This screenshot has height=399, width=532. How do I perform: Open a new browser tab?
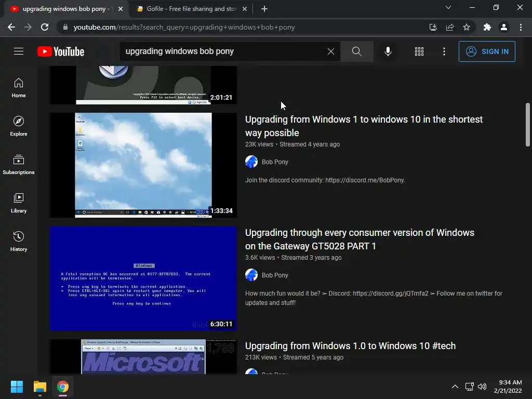pos(264,9)
